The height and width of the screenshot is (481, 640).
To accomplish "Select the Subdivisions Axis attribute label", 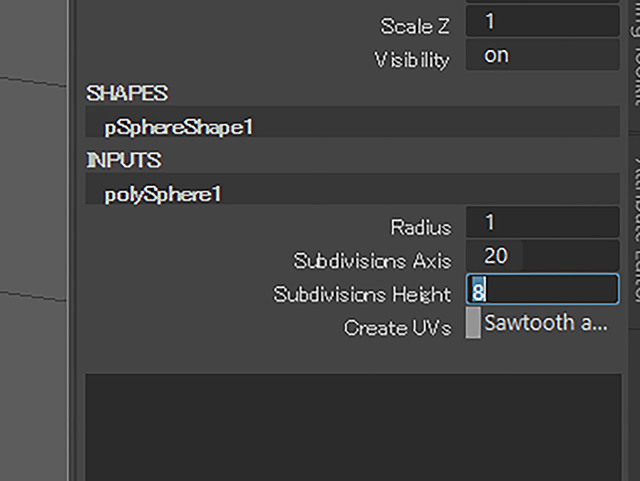I will click(372, 261).
